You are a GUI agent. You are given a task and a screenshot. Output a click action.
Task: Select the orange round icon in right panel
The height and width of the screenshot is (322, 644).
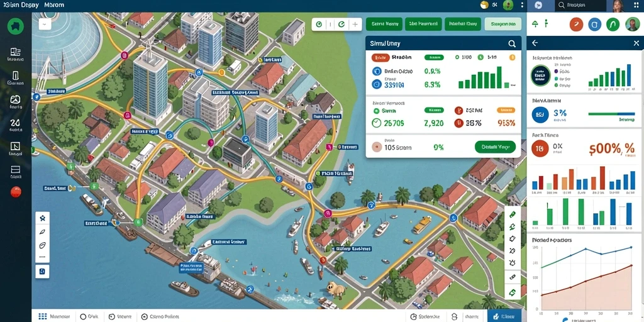(x=576, y=25)
